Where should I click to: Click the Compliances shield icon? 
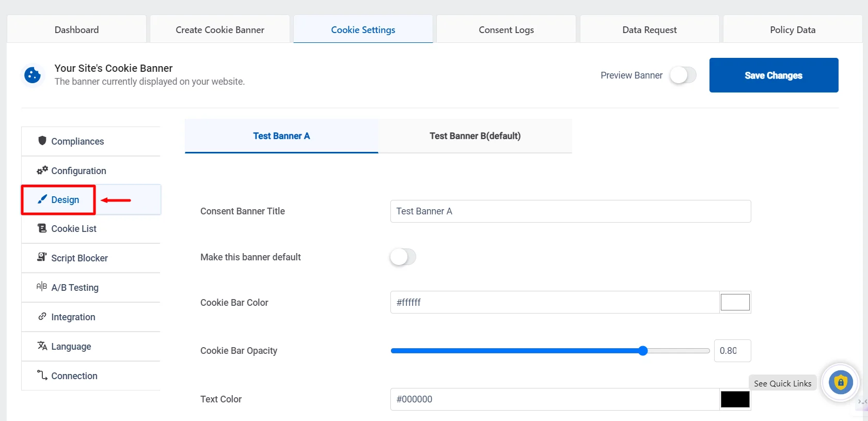(42, 141)
